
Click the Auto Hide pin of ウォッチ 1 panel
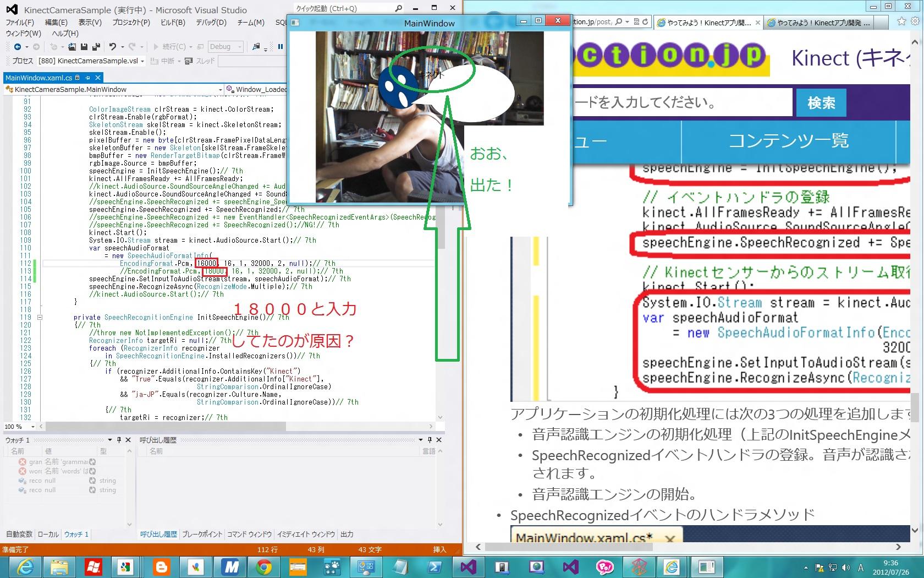tap(119, 440)
